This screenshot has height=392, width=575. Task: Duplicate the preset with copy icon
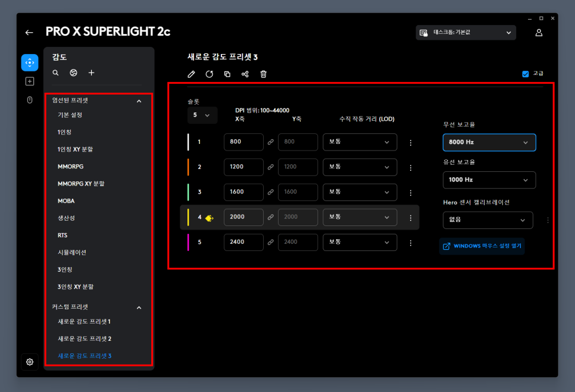(227, 74)
